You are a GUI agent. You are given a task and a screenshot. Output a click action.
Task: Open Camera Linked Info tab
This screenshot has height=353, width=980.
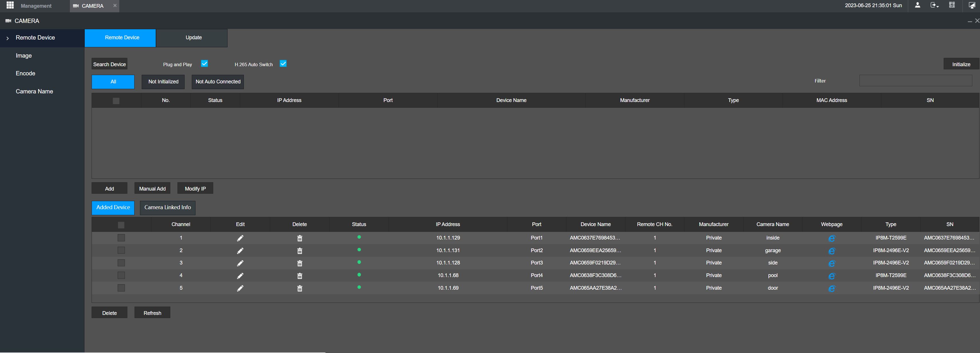click(167, 207)
